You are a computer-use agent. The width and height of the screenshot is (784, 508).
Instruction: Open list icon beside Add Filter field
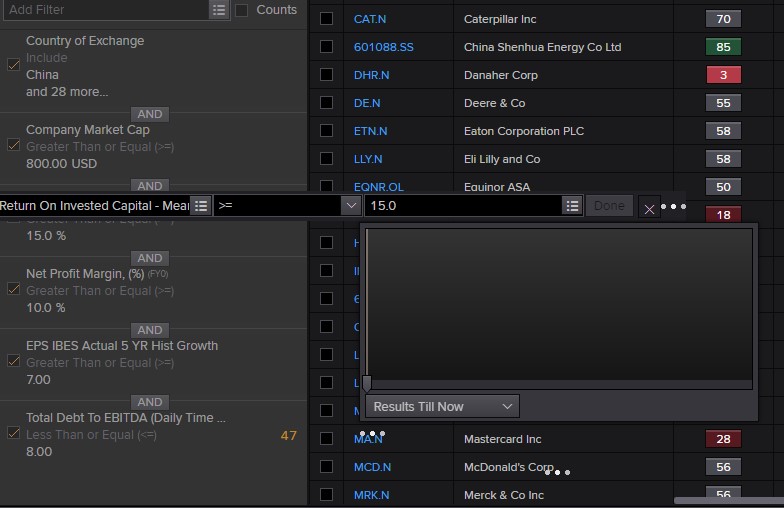(x=219, y=10)
